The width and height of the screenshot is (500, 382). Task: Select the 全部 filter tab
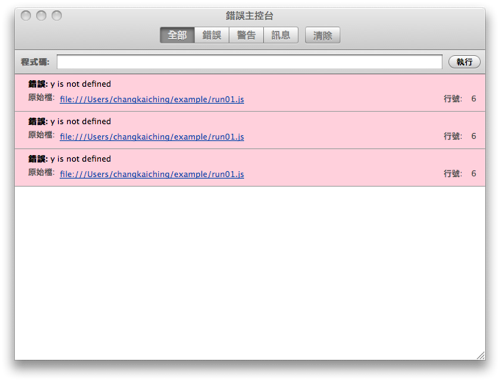coord(177,35)
